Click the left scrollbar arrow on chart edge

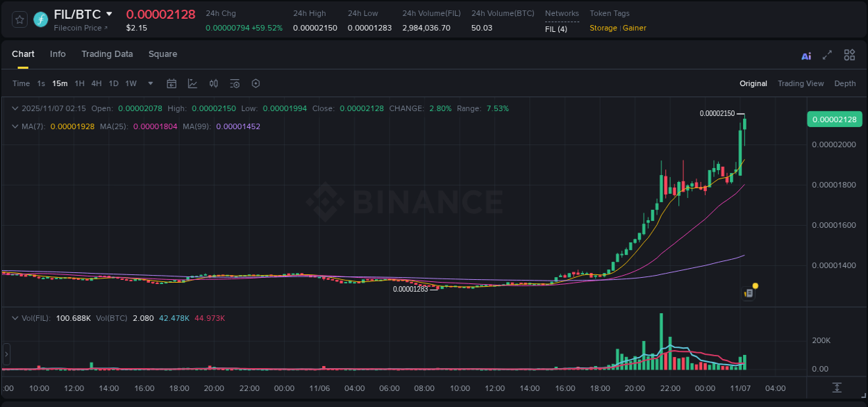6,354
